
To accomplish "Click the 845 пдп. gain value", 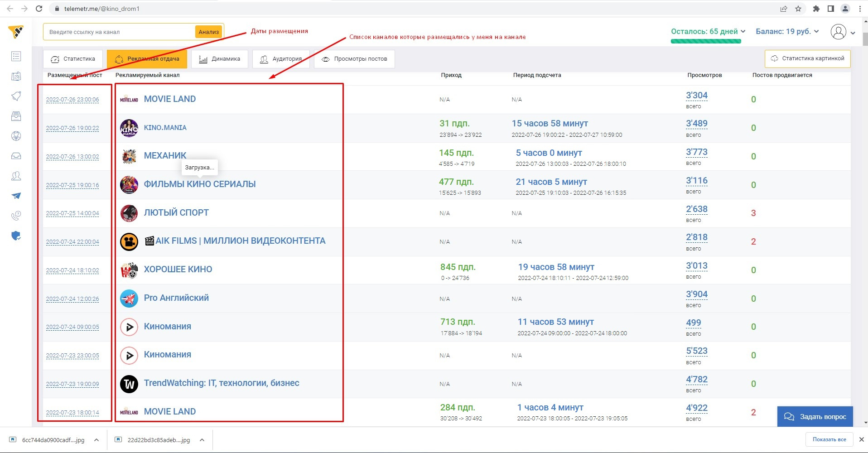I will (458, 267).
